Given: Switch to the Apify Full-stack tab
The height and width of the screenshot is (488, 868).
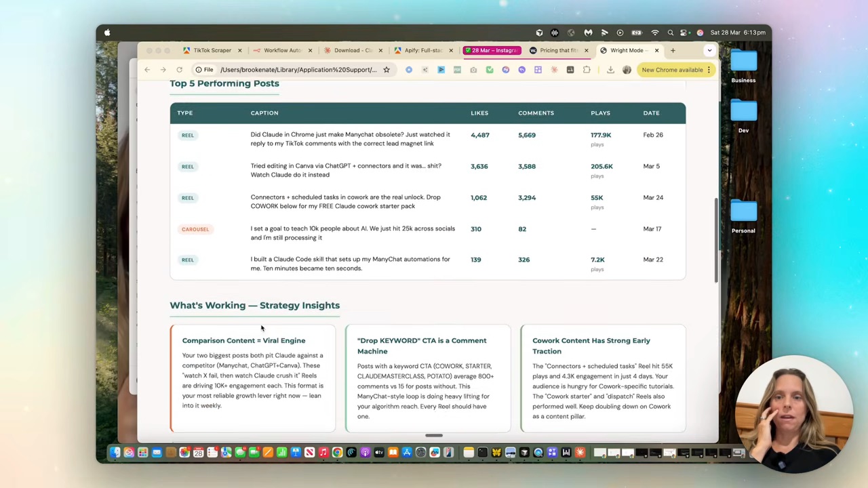Looking at the screenshot, I should tap(422, 50).
